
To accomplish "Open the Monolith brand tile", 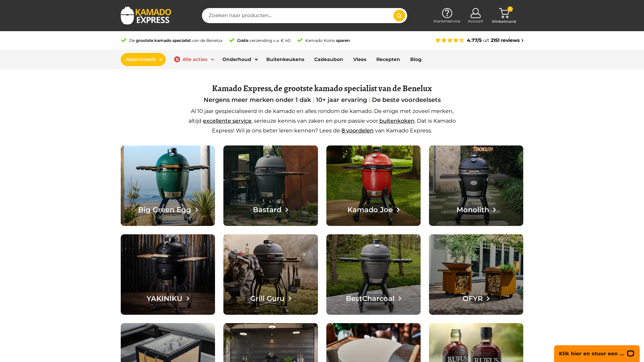I will 476,186.
